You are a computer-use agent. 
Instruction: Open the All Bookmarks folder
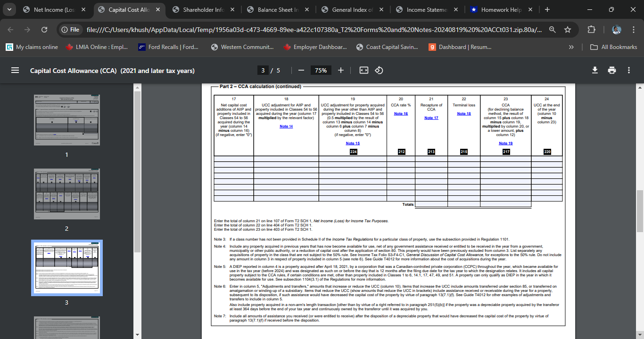coord(614,47)
